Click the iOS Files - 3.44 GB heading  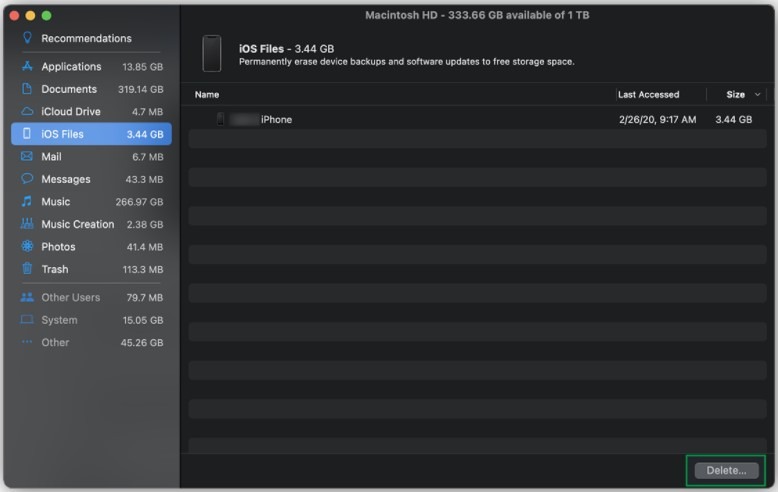tap(286, 49)
